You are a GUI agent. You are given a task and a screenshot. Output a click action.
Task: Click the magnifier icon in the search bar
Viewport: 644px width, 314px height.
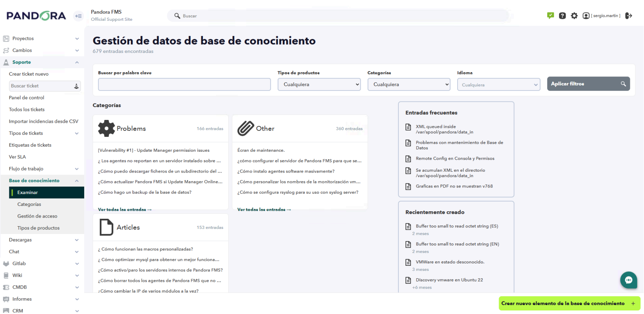coord(177,16)
